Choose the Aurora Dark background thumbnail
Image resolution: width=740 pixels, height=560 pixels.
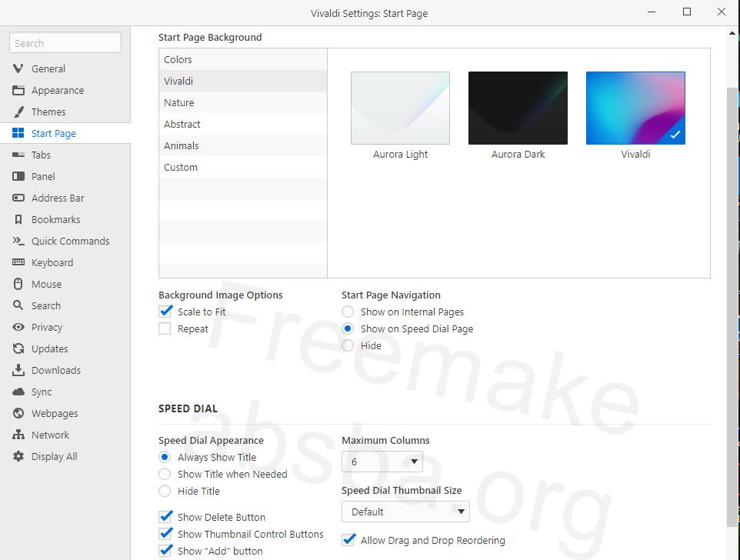[x=518, y=108]
